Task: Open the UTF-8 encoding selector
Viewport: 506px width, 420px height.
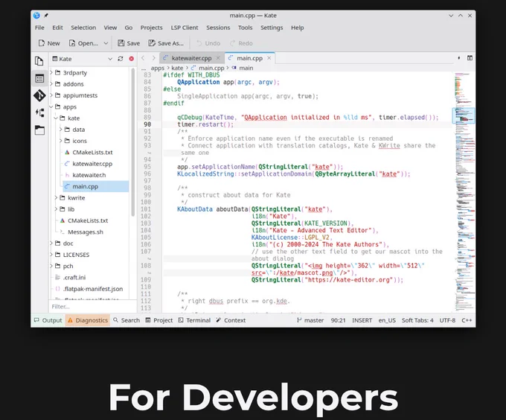Action: [447, 320]
